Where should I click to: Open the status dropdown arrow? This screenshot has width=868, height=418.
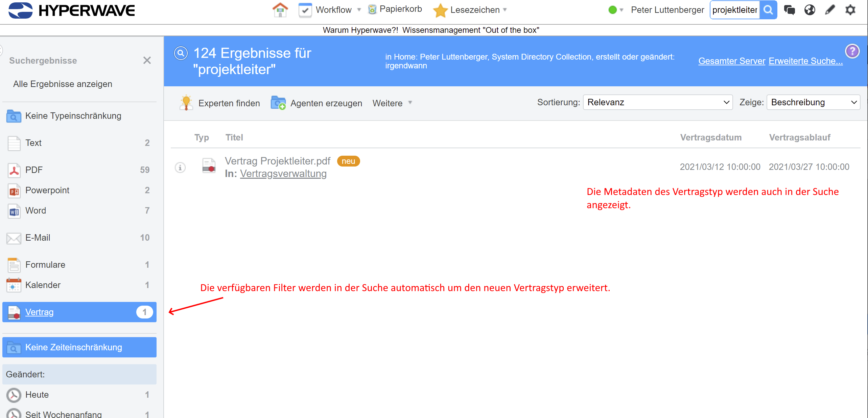621,10
